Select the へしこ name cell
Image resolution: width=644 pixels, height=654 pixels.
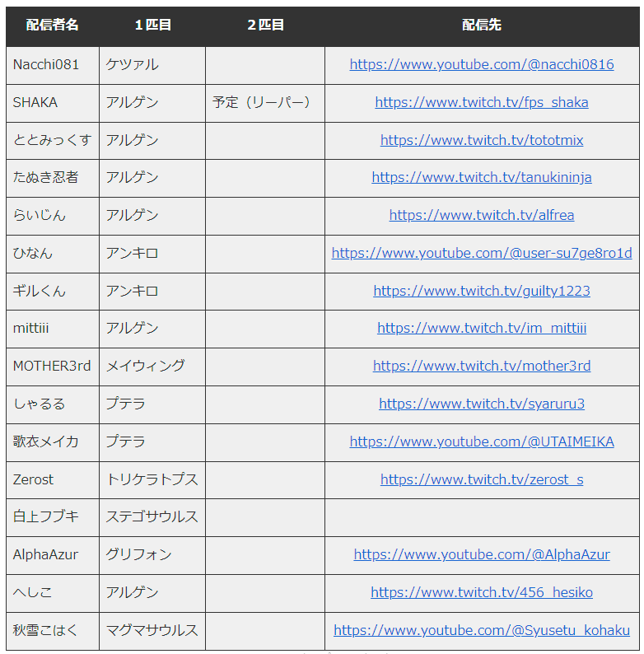tap(53, 594)
